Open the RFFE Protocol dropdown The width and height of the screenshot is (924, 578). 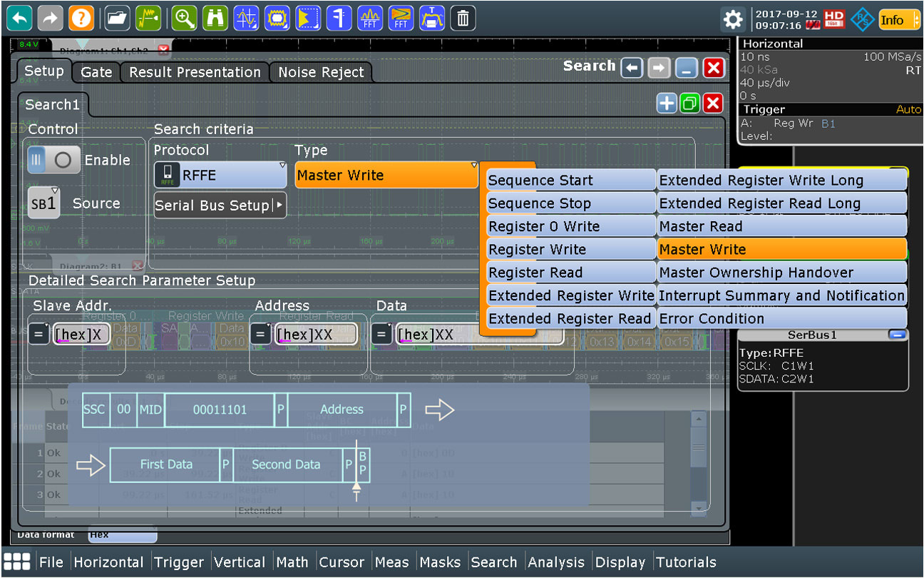pyautogui.click(x=220, y=175)
